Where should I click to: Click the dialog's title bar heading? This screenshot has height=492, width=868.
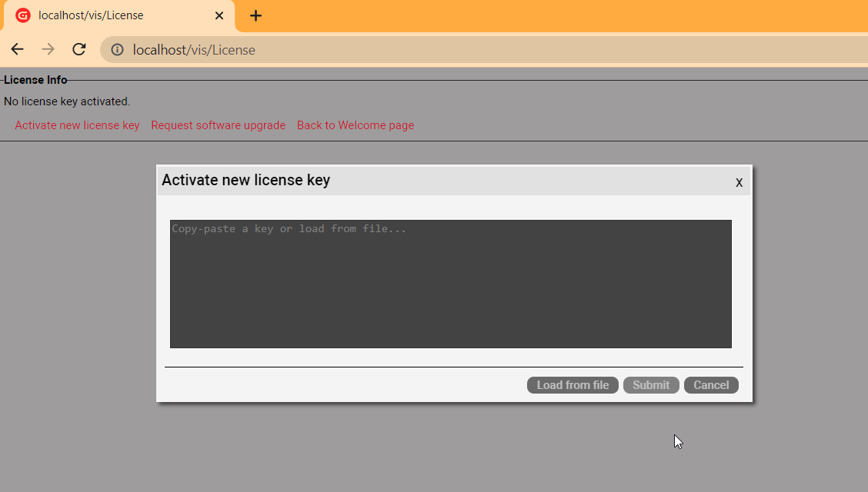[x=245, y=181]
